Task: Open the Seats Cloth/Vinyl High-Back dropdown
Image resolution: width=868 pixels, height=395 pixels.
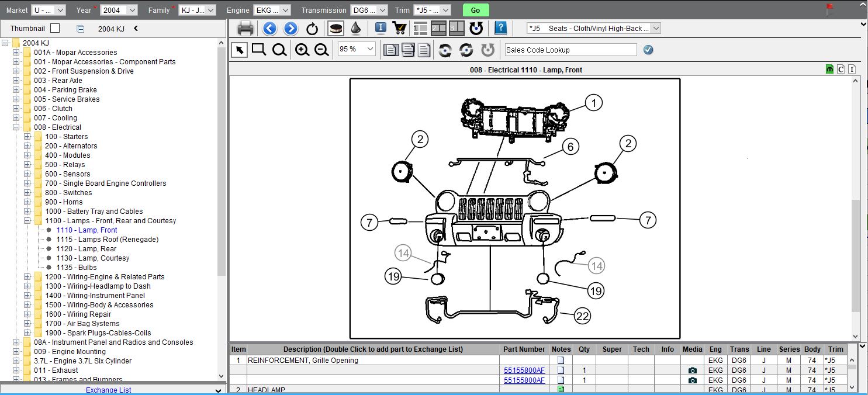Action: pyautogui.click(x=594, y=28)
